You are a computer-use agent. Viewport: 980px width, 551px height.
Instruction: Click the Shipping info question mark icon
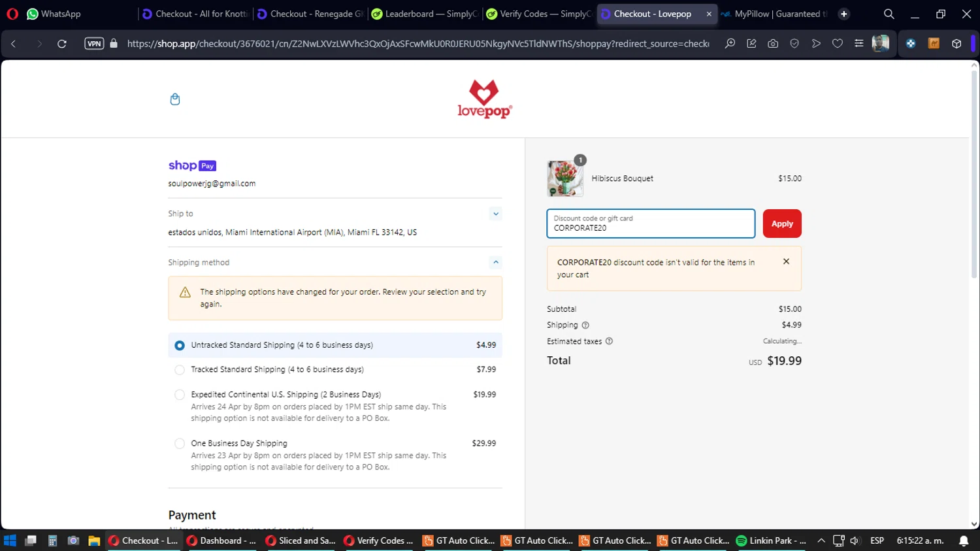585,325
